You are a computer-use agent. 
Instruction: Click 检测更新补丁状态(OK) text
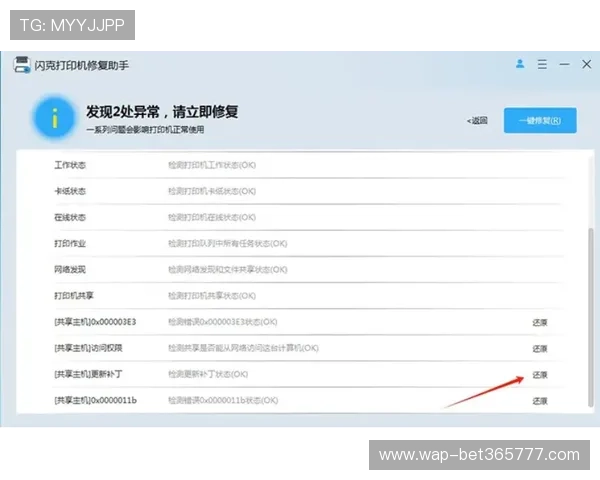(208, 374)
